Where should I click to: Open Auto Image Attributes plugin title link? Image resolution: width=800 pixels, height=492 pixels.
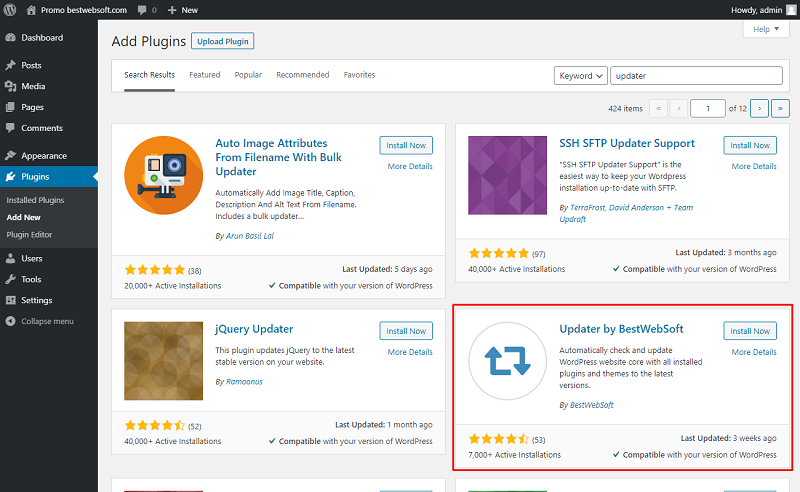pyautogui.click(x=278, y=157)
